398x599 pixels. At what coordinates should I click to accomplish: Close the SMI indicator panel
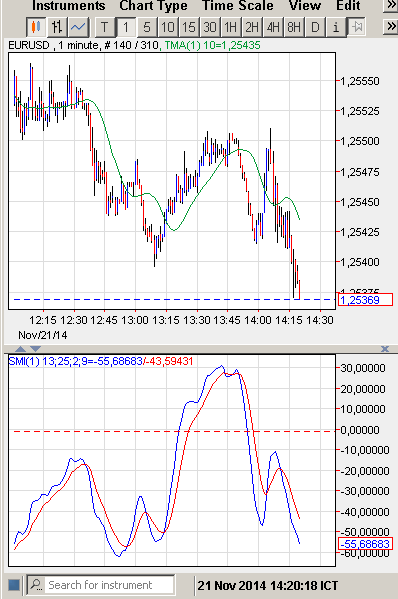coord(385,348)
